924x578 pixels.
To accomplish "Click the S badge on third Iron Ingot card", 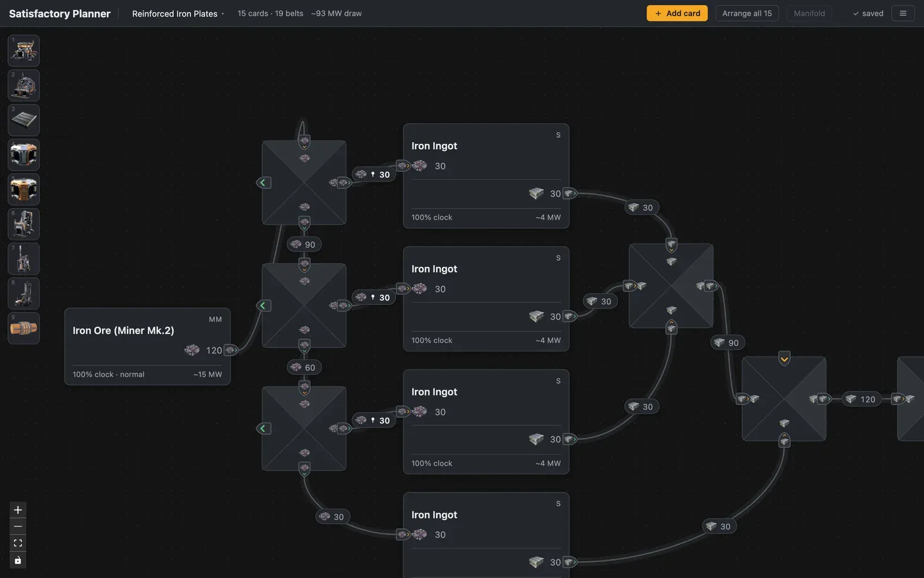I will 558,381.
